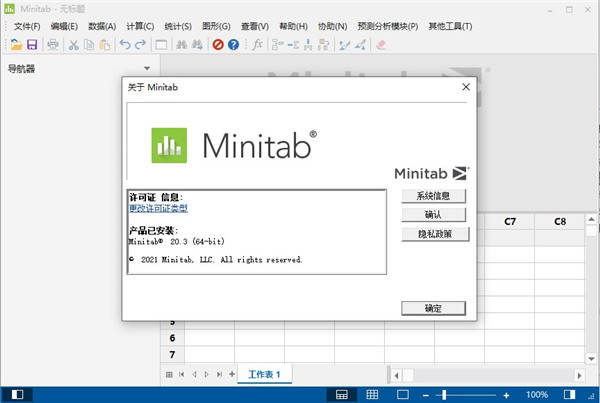Open the 数据(A) menu

pyautogui.click(x=102, y=26)
